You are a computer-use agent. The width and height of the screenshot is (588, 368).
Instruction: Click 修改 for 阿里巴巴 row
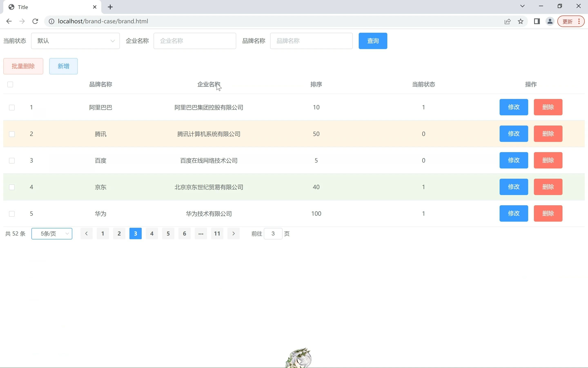514,107
